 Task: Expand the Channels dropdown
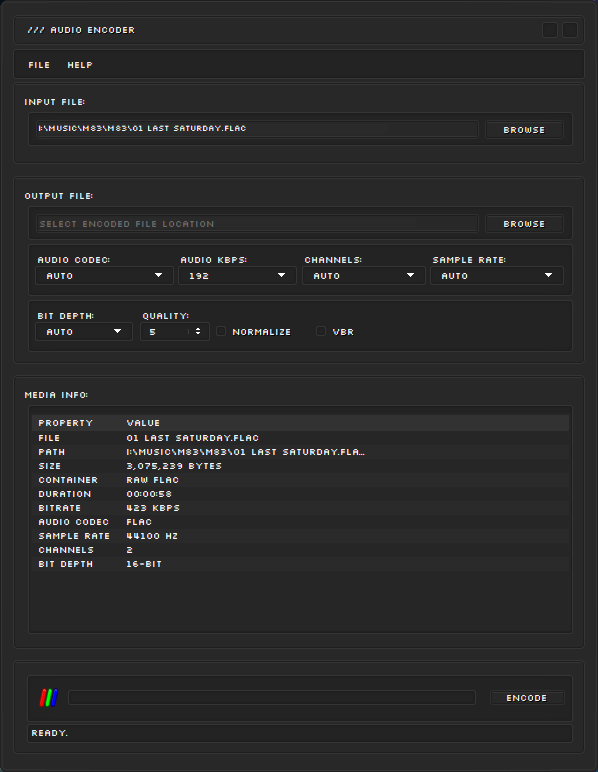click(x=364, y=276)
